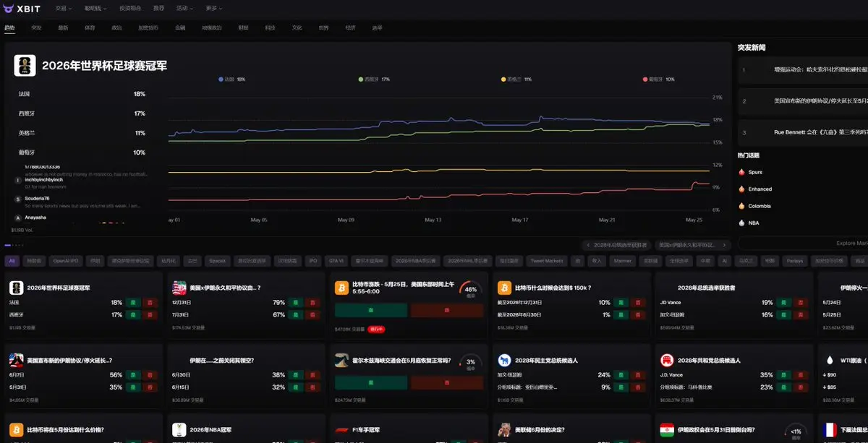The height and width of the screenshot is (443, 868).
Task: Select the Parlays filter chip
Action: [793, 261]
